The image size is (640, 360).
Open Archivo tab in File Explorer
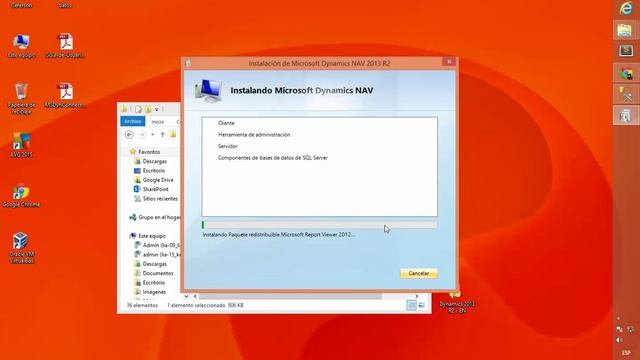click(x=133, y=122)
